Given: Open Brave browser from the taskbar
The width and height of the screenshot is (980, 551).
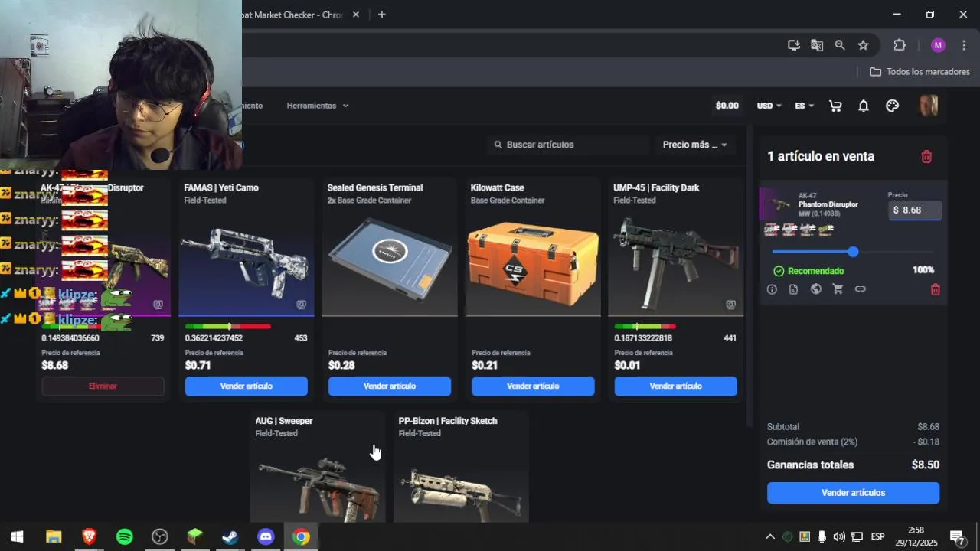Looking at the screenshot, I should coord(89,536).
